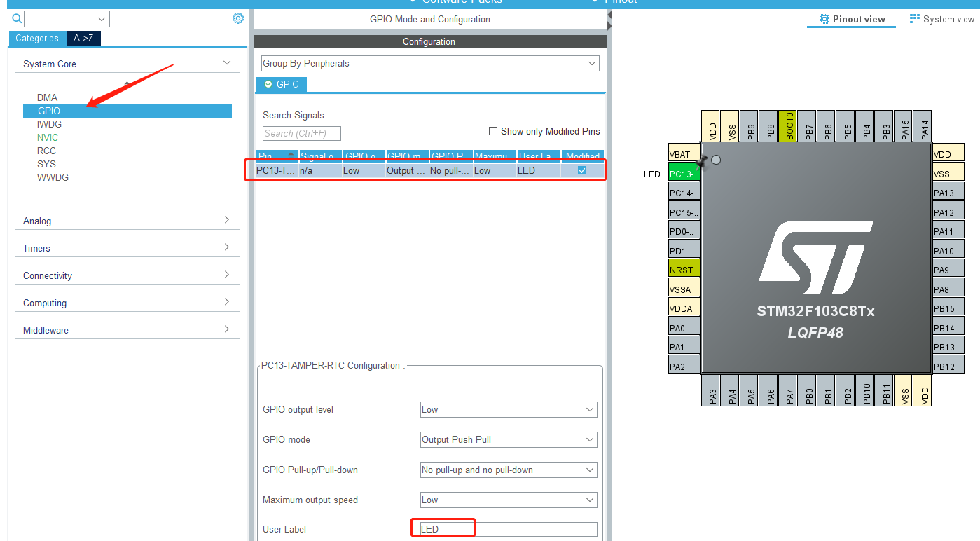The height and width of the screenshot is (541, 980).
Task: Select the PC13-T... pin name cell
Action: 277,170
